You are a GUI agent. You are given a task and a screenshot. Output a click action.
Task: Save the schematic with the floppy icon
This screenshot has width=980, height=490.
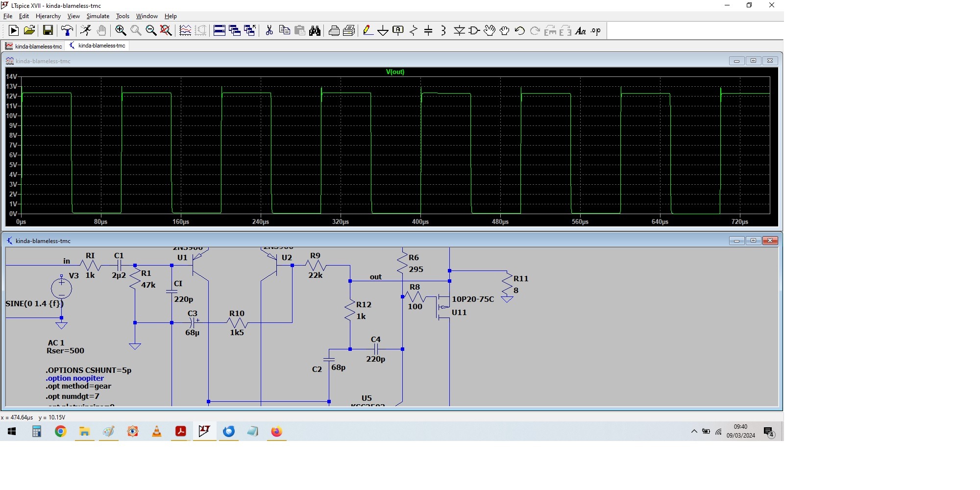coord(48,31)
